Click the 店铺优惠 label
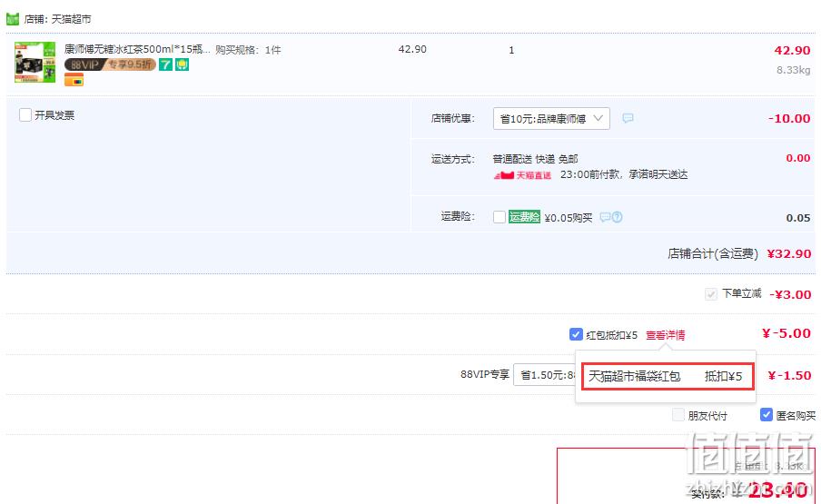 click(x=453, y=118)
